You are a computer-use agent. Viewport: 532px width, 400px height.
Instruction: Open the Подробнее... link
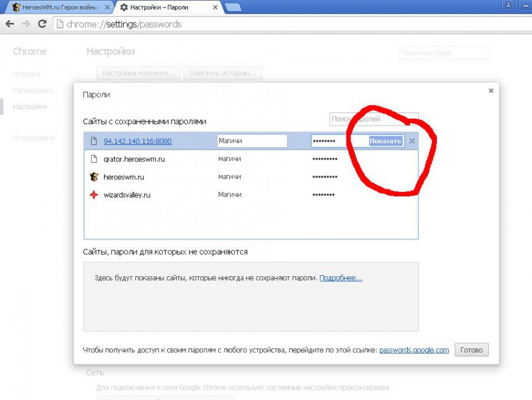coord(340,278)
